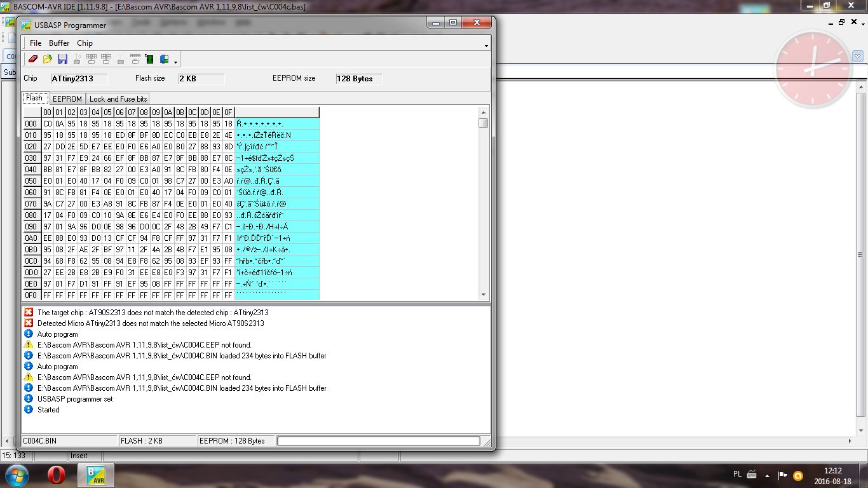Image resolution: width=868 pixels, height=488 pixels.
Task: Open a file with the yellow folder icon
Action: tap(48, 59)
